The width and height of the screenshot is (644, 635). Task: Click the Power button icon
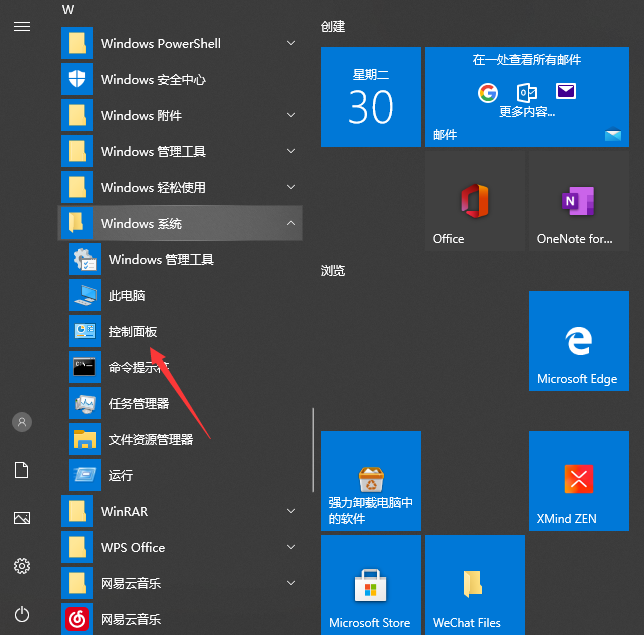click(22, 614)
